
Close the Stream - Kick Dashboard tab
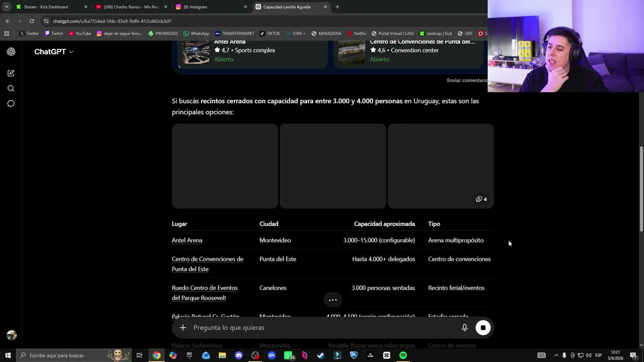point(86,7)
